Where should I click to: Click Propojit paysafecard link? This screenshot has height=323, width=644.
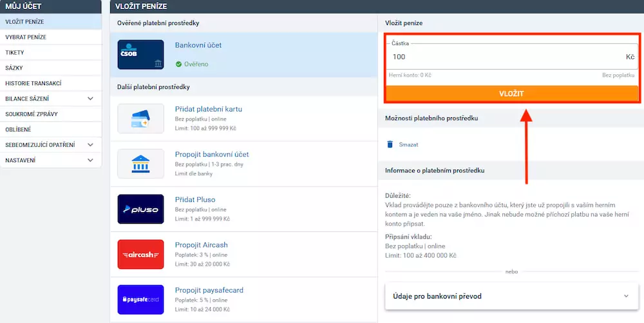(x=209, y=290)
